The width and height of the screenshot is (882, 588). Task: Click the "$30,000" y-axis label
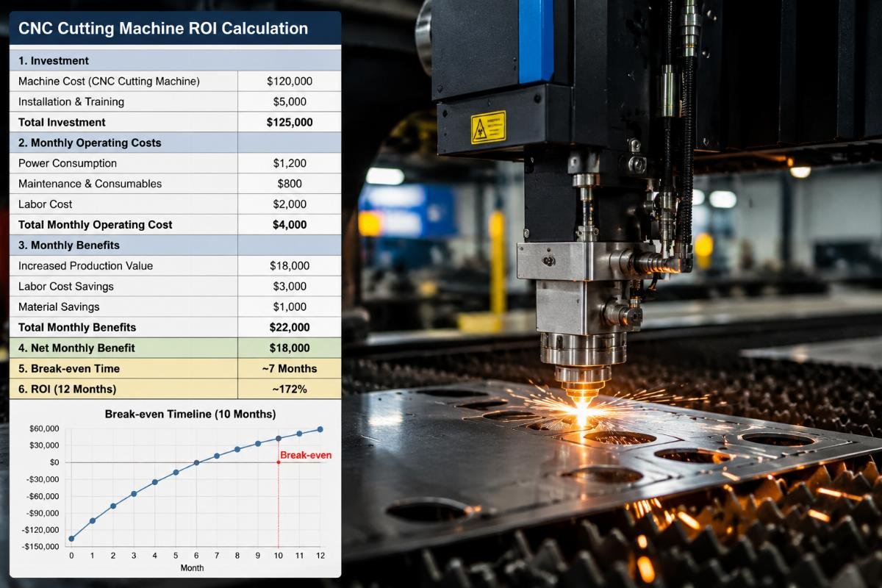pyautogui.click(x=44, y=445)
